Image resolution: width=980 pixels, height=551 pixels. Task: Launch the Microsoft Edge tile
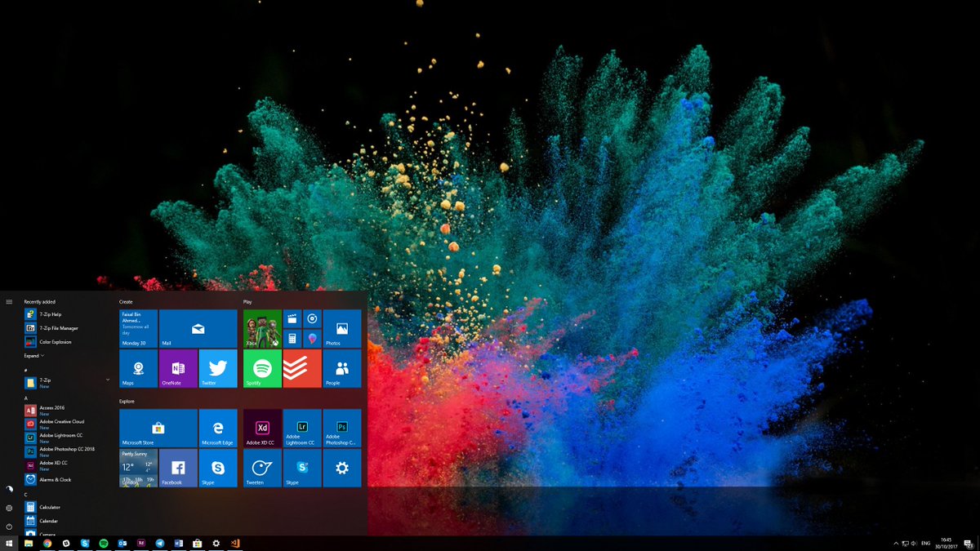click(x=218, y=429)
